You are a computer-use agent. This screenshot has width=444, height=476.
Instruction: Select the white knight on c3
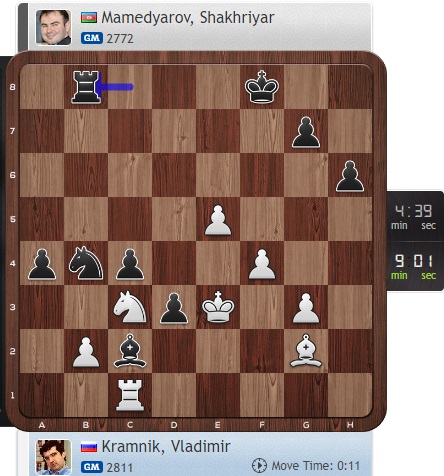[130, 307]
